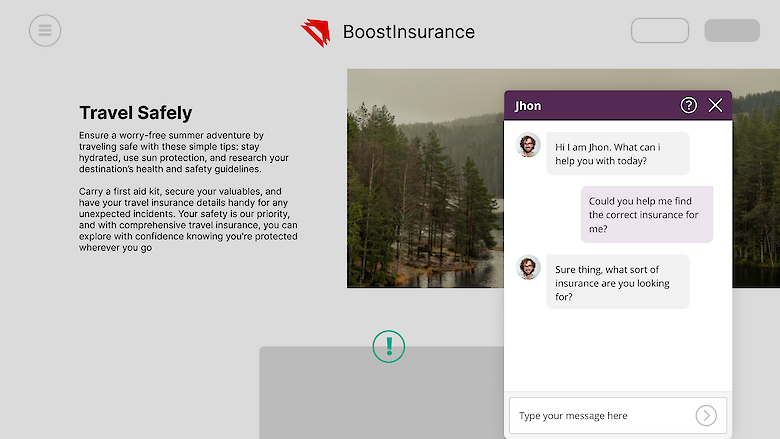This screenshot has height=439, width=780.
Task: Click the red BoostInsurance logo
Action: pyautogui.click(x=315, y=32)
